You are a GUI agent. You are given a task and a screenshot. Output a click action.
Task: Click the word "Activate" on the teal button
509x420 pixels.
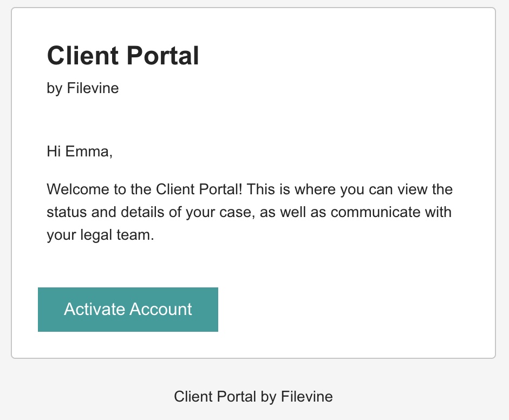tap(95, 309)
